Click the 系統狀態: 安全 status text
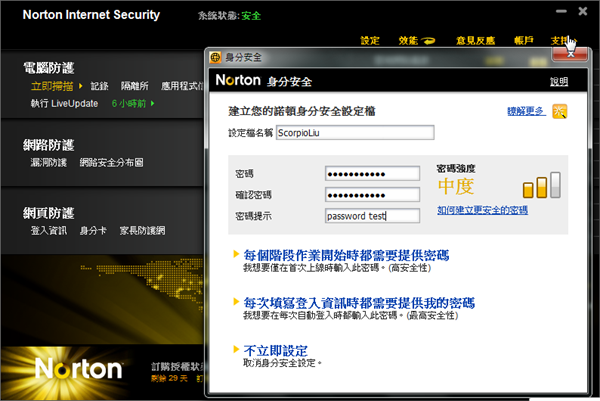Viewport: 600px width, 401px height. (229, 16)
